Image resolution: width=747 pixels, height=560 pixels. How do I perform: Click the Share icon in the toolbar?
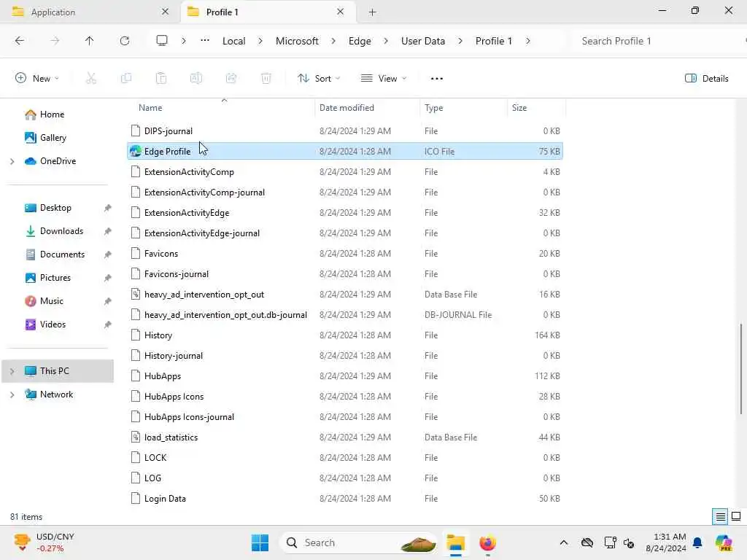click(x=231, y=79)
